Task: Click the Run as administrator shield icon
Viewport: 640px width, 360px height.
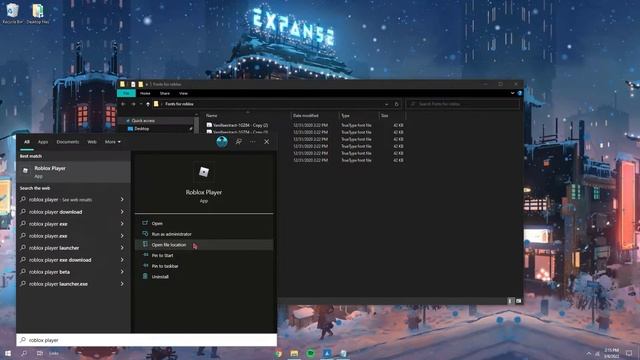Action: [x=145, y=234]
